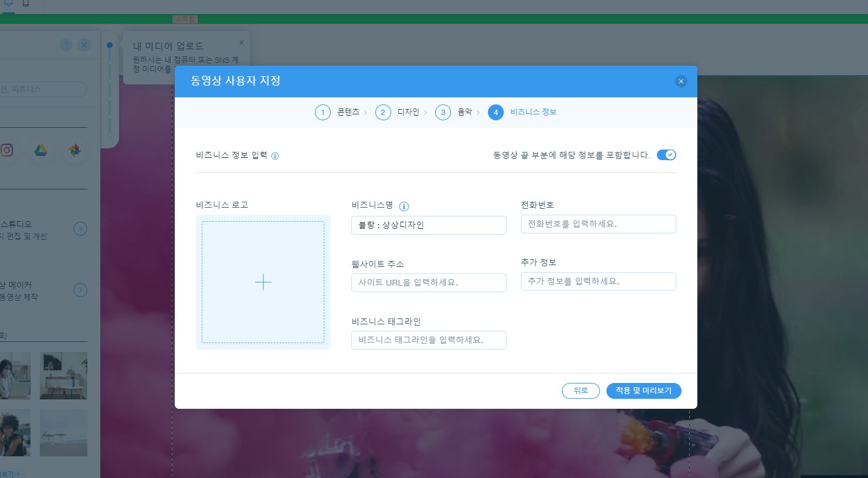Viewport: 868px width, 478px height.
Task: Add a business logo with plus icon
Action: point(263,282)
